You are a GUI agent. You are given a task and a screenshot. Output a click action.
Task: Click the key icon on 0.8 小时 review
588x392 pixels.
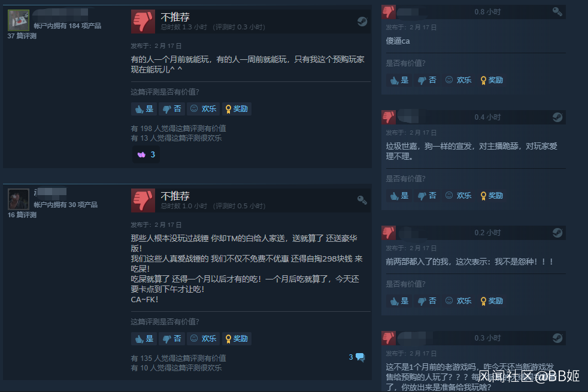(x=557, y=11)
